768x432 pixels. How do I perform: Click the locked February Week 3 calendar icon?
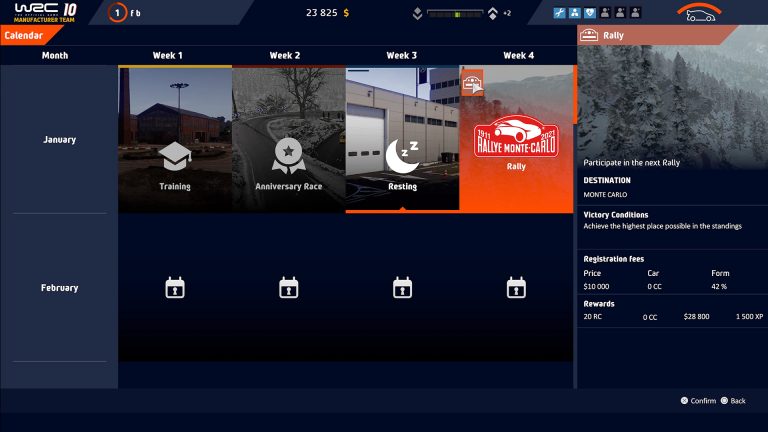coord(402,288)
